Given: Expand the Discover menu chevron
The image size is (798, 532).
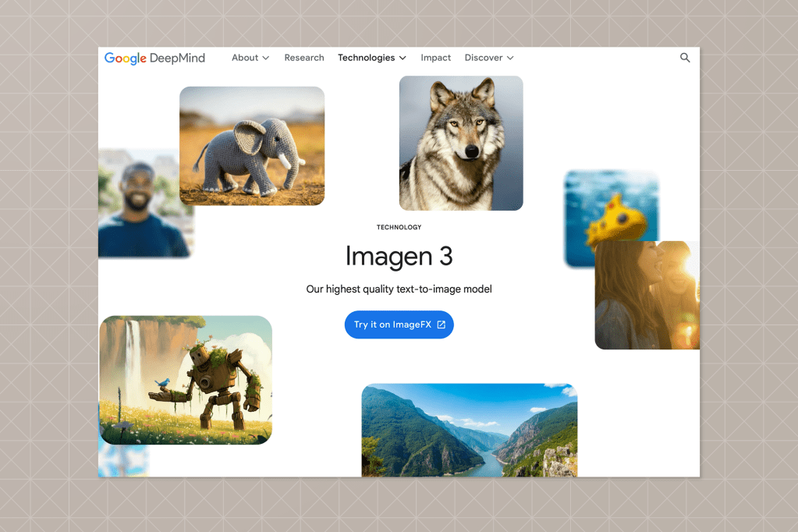Looking at the screenshot, I should tap(510, 58).
